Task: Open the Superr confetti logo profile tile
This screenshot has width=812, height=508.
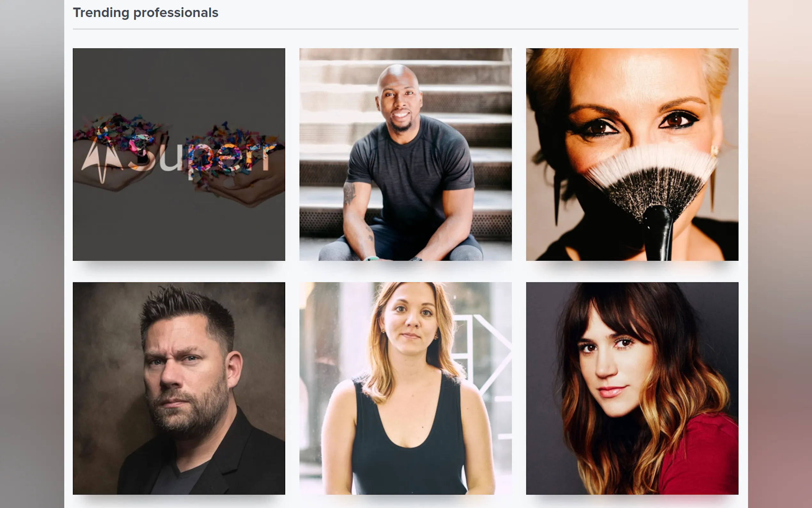Action: click(179, 154)
